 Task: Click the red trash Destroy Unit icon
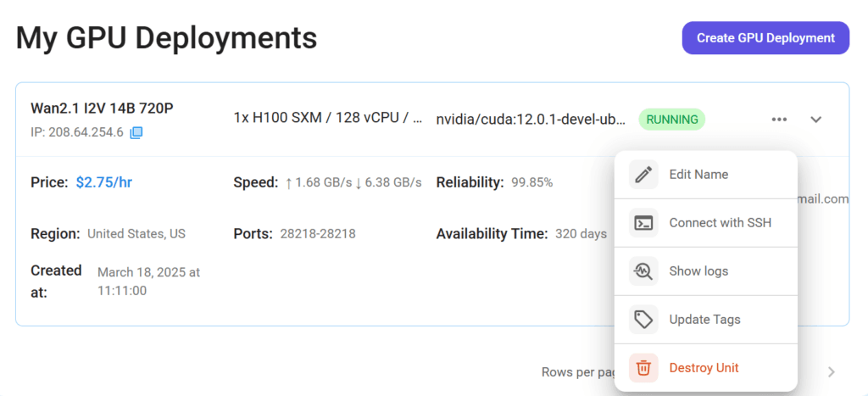click(643, 368)
